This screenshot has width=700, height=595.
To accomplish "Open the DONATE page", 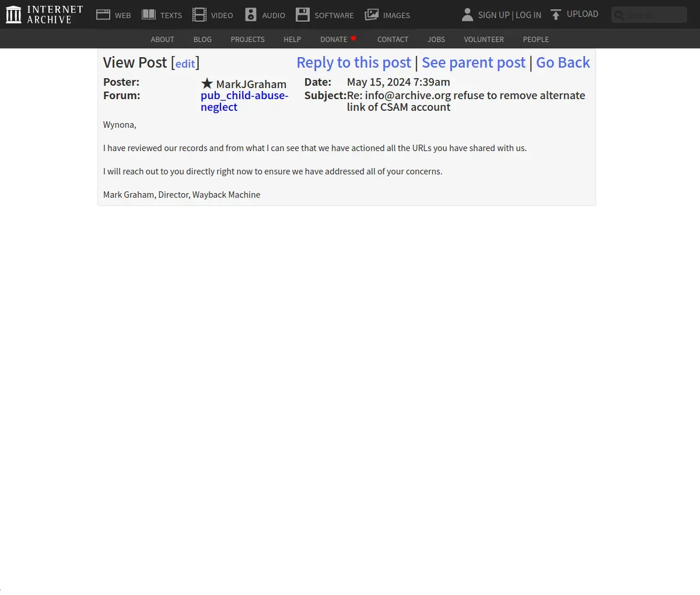I will tap(334, 39).
